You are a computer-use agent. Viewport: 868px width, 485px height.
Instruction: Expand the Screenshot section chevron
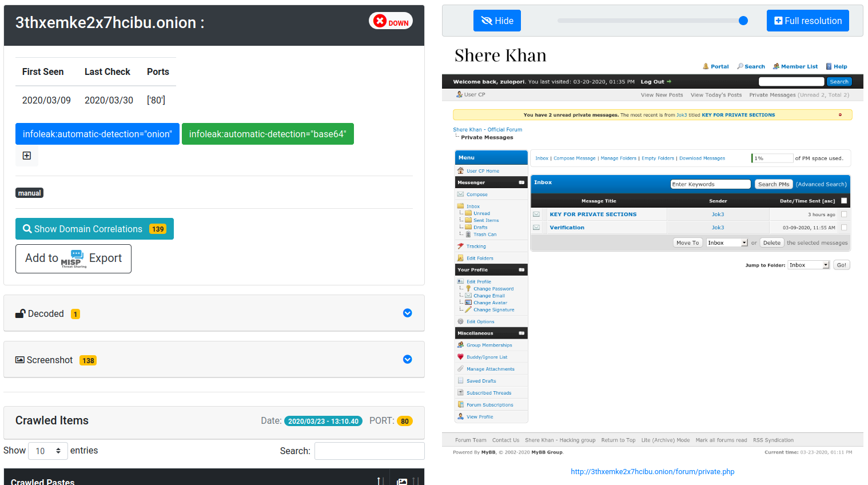(407, 359)
